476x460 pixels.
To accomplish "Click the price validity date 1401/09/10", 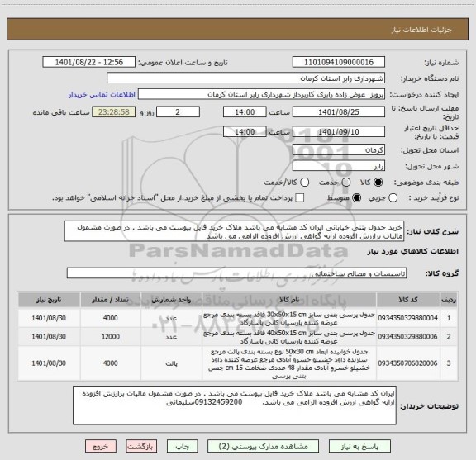I will (x=339, y=132).
